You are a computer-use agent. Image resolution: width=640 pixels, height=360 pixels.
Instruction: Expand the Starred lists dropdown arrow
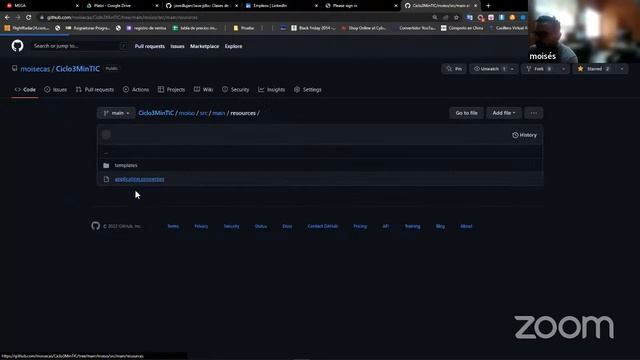[622, 69]
